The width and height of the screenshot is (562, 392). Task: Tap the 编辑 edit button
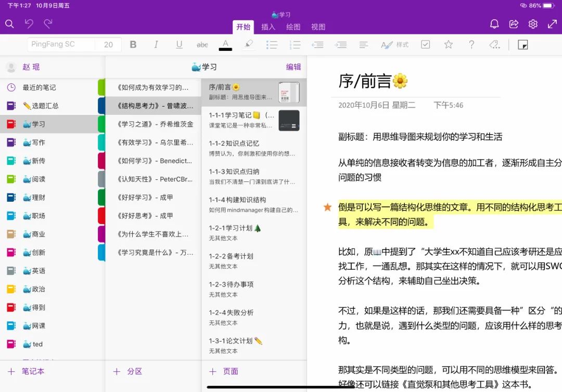point(293,67)
